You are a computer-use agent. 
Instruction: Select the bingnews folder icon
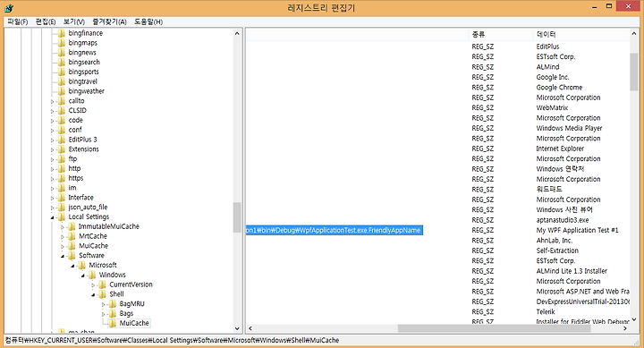coord(62,53)
